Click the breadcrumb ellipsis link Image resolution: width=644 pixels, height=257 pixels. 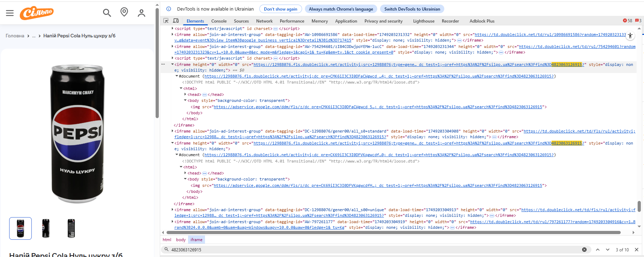(x=34, y=36)
